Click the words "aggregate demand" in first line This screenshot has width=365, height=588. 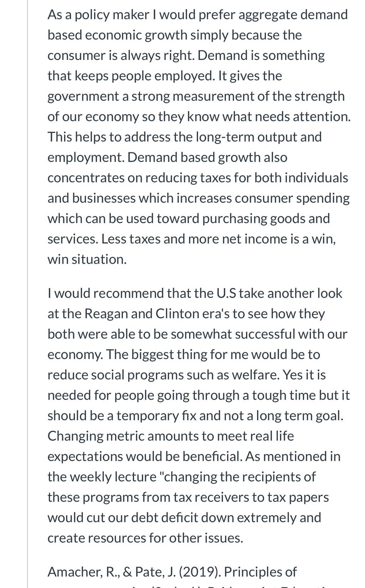288,15
